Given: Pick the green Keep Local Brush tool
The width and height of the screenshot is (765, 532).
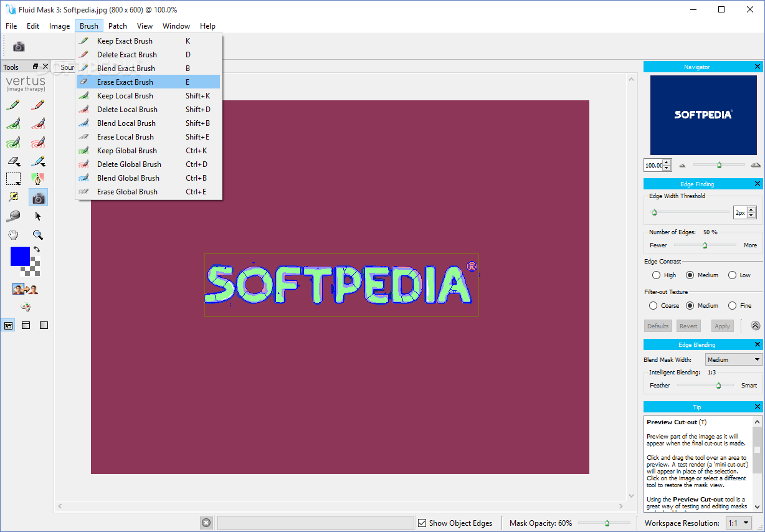Looking at the screenshot, I should [x=13, y=123].
